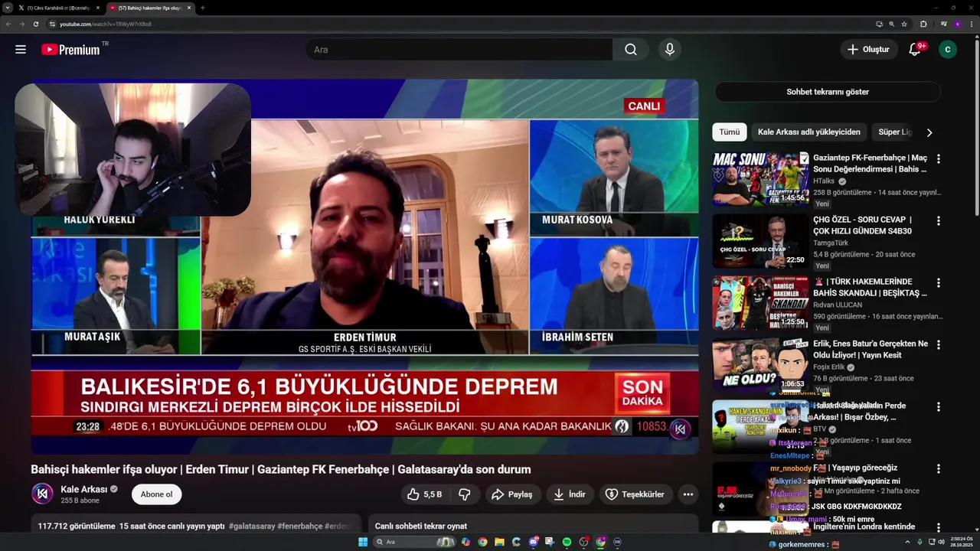This screenshot has height=551, width=980.
Task: Open more actions ellipsis under video
Action: [688, 494]
